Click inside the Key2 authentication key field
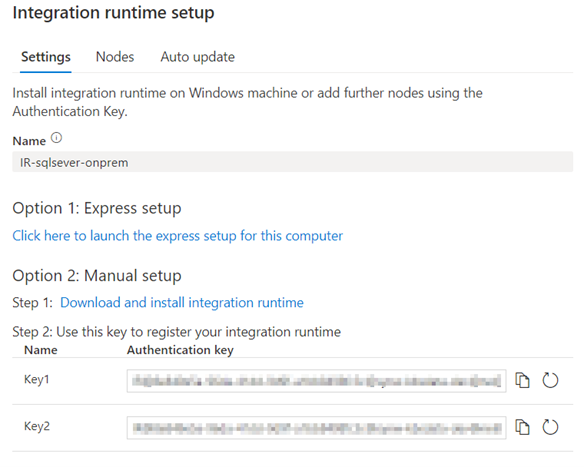 pos(317,428)
